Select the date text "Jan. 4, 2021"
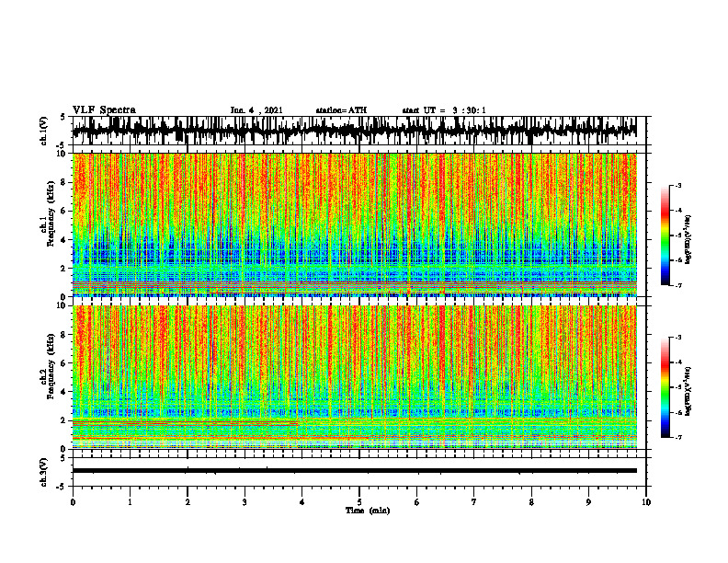 point(256,110)
